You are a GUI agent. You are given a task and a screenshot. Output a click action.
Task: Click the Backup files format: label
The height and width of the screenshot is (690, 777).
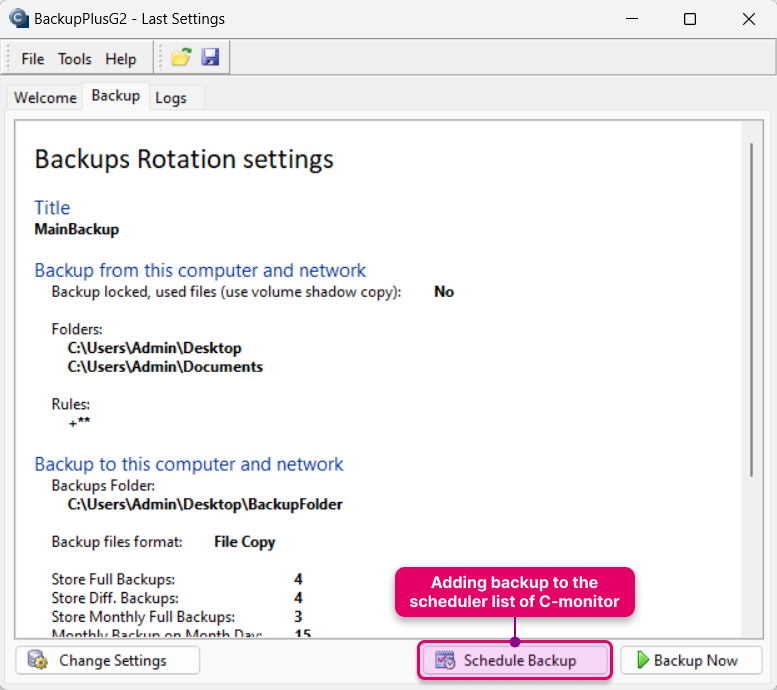(x=117, y=542)
